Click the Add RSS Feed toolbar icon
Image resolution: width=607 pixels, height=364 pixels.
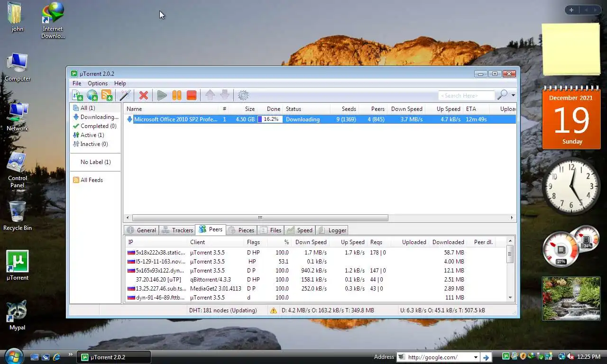107,95
